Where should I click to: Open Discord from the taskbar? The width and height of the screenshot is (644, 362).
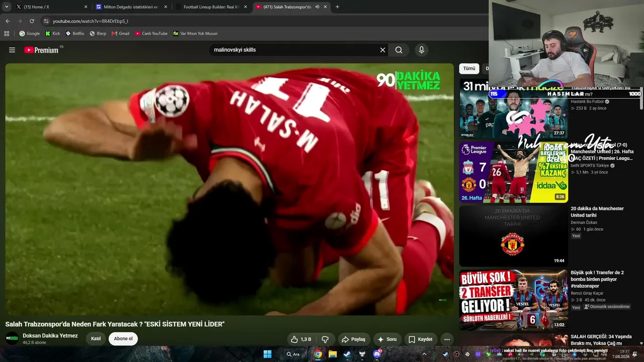pyautogui.click(x=377, y=354)
